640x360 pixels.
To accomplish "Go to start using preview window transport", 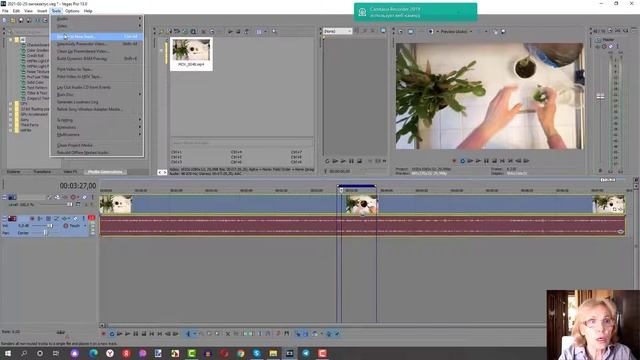I will pos(502,161).
